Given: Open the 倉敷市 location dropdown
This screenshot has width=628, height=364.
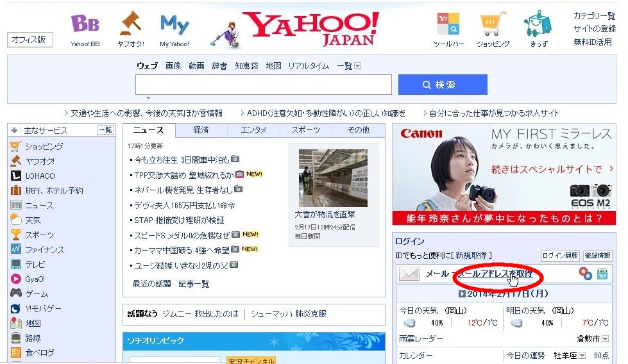Looking at the screenshot, I should coord(605,339).
